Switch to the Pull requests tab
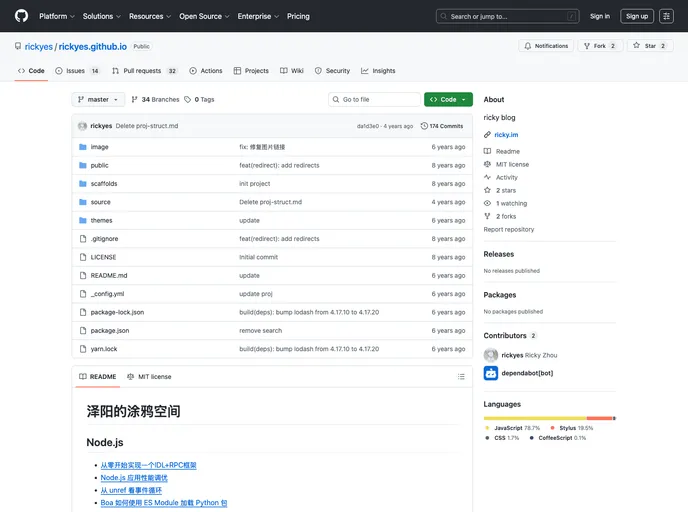688x512 pixels. pos(145,71)
